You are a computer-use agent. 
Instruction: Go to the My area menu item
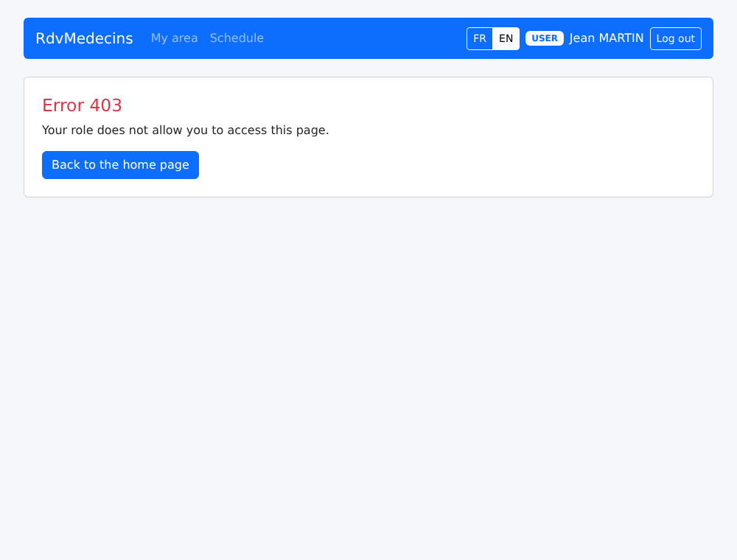pos(175,38)
